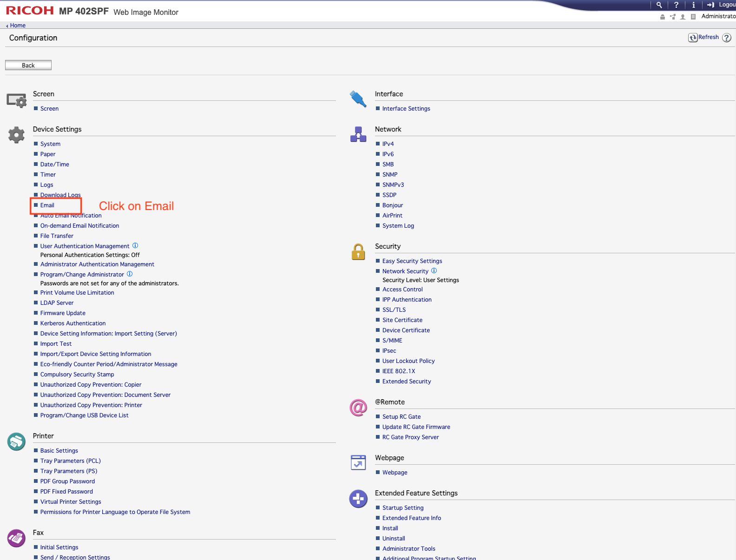Open the Logs link
The height and width of the screenshot is (560, 736).
[x=47, y=185]
